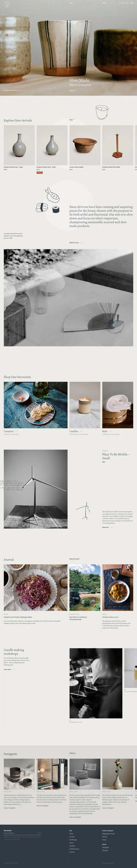Open the Your Order cart counter
The width and height of the screenshot is (137, 868).
[x=127, y=3]
